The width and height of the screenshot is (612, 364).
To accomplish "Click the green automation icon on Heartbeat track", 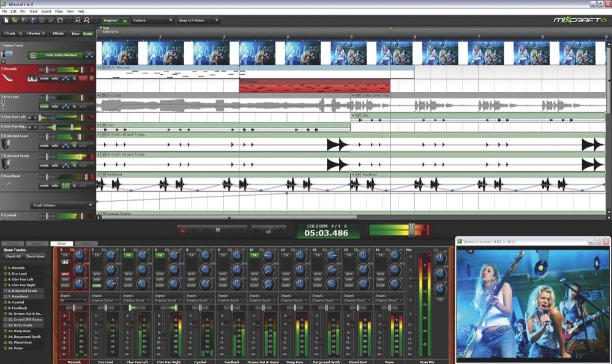I will (65, 186).
